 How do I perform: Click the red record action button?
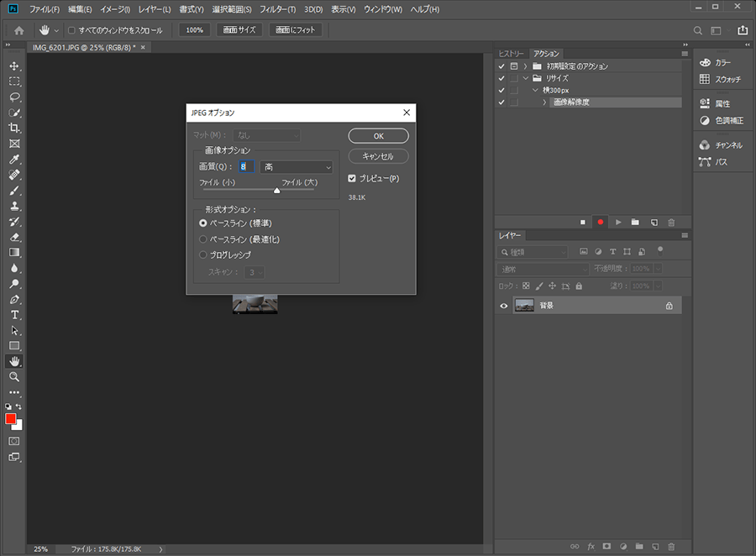coord(600,222)
